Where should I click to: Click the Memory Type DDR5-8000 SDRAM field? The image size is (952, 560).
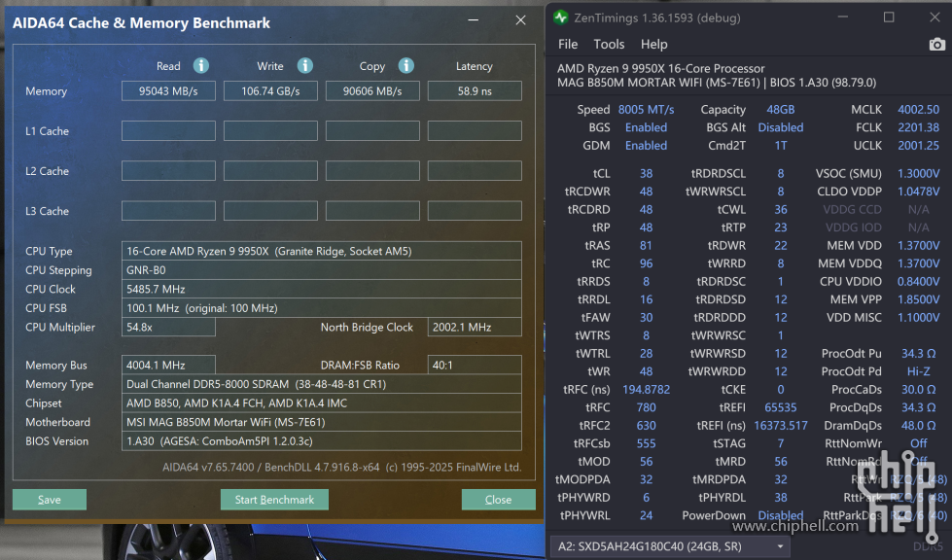tap(321, 384)
